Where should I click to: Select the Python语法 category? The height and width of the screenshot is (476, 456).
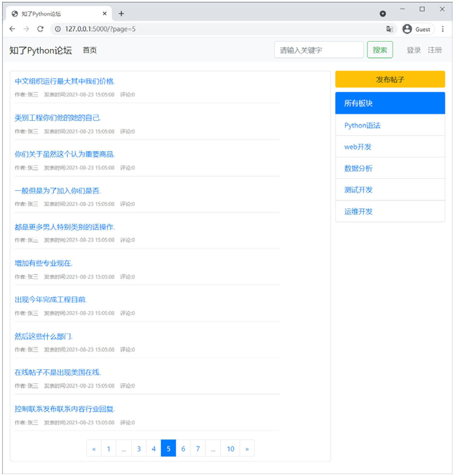click(390, 125)
